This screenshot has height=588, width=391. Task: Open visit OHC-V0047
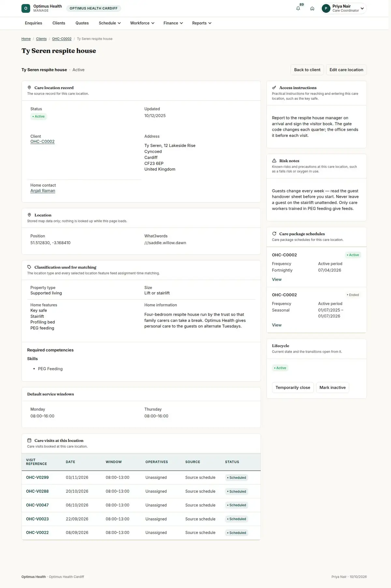[x=37, y=505]
